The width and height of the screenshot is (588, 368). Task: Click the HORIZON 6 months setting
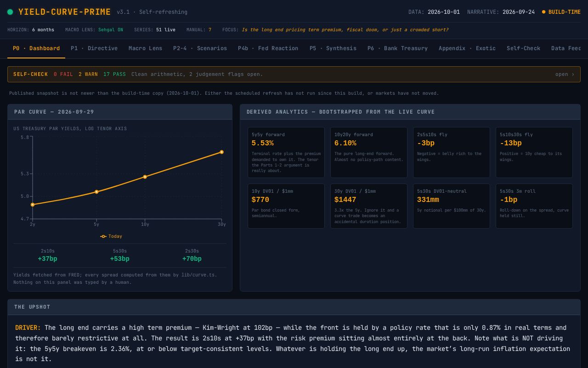pos(31,30)
